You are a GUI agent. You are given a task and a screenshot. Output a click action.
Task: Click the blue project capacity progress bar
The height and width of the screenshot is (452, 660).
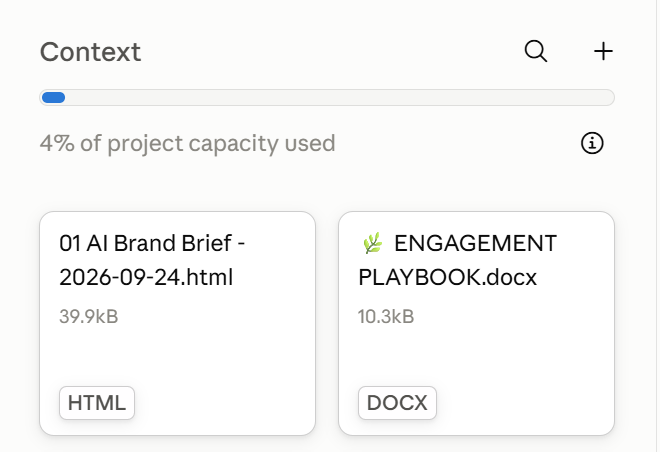coord(327,98)
